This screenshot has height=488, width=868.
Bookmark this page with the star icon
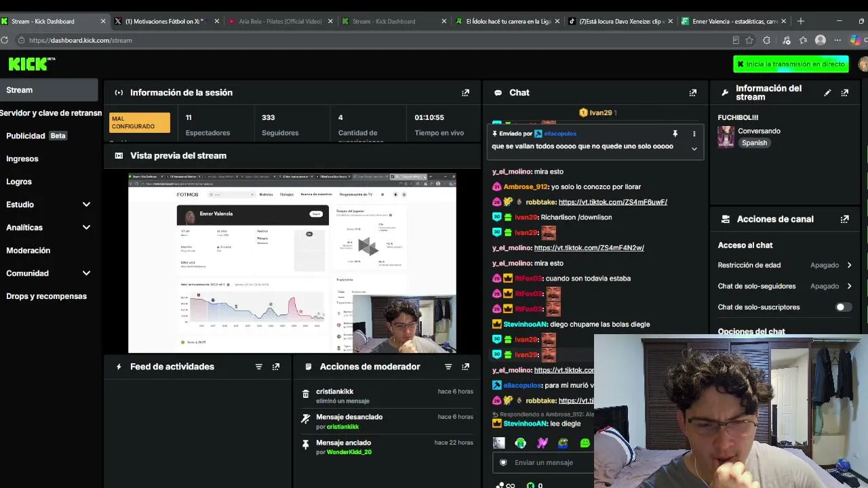[x=749, y=40]
